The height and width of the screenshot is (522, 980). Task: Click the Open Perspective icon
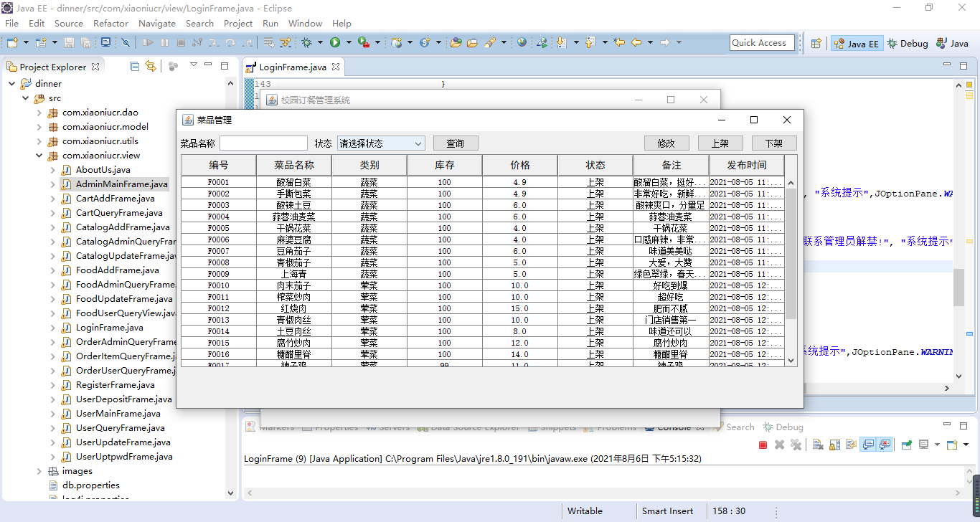click(x=816, y=43)
